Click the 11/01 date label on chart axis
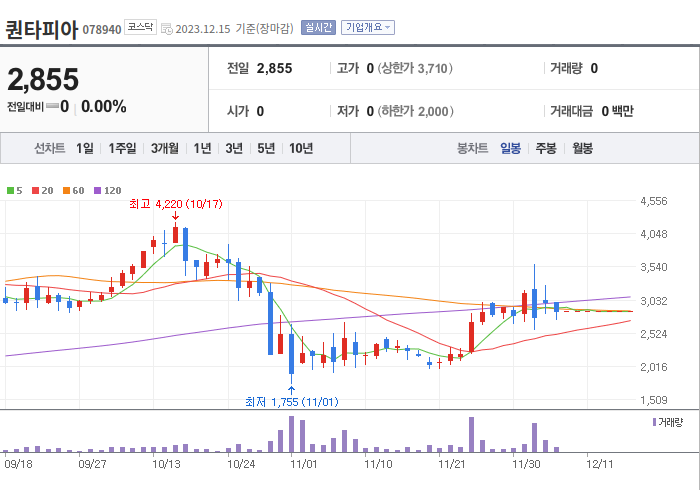700x490 pixels. tap(304, 464)
